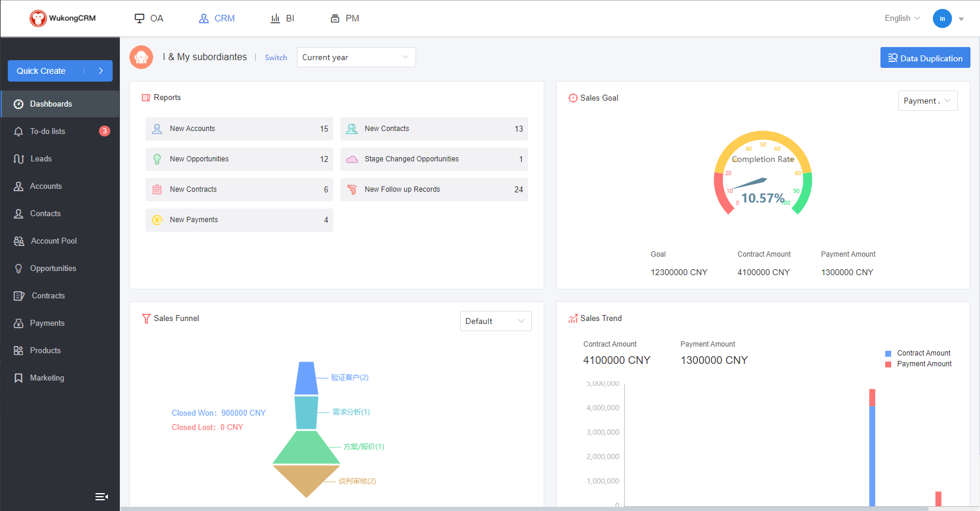
Task: Open the Payment dropdown in Sales Goal
Action: tap(928, 101)
